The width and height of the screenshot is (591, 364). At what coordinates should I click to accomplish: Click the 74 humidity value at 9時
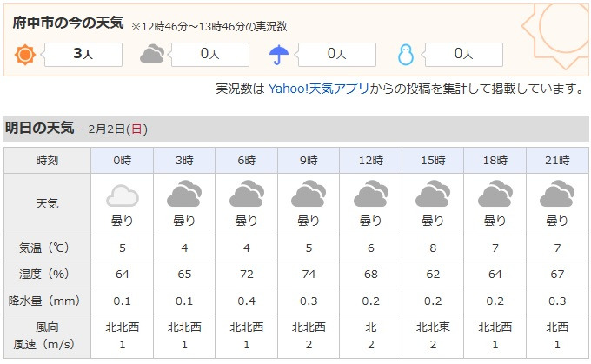pos(309,274)
